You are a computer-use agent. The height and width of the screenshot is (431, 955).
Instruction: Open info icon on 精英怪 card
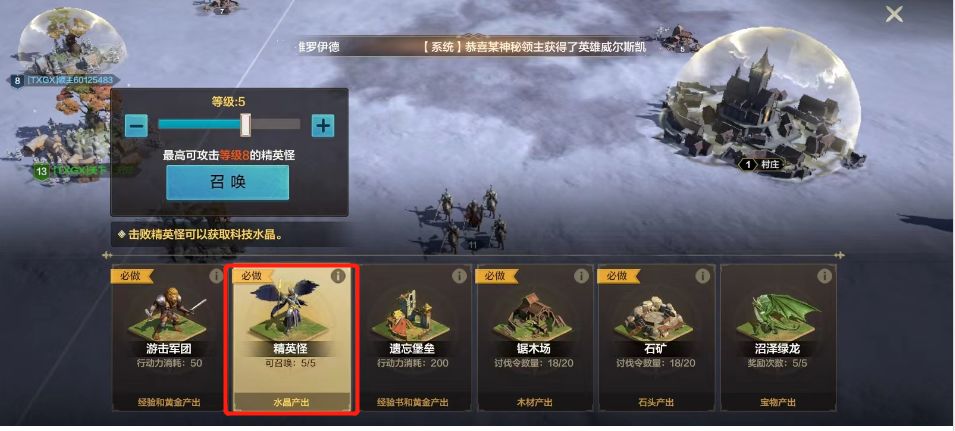point(338,276)
